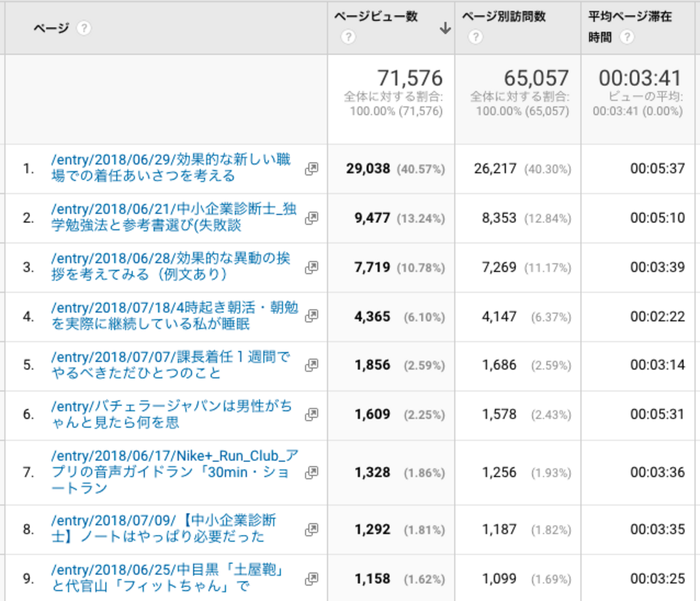Select average time cell 00:03:25
This screenshot has width=700, height=601.
point(657,579)
